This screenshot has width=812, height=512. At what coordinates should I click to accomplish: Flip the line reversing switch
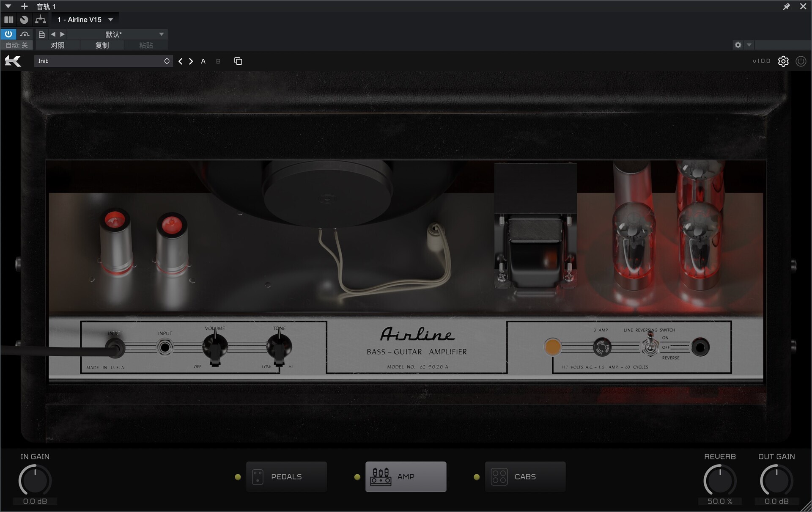click(650, 345)
